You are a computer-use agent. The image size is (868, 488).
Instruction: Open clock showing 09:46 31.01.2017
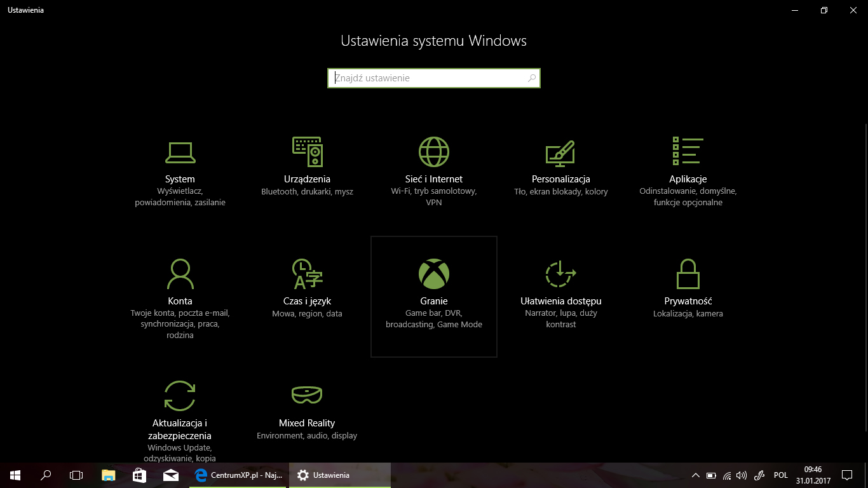tap(813, 475)
